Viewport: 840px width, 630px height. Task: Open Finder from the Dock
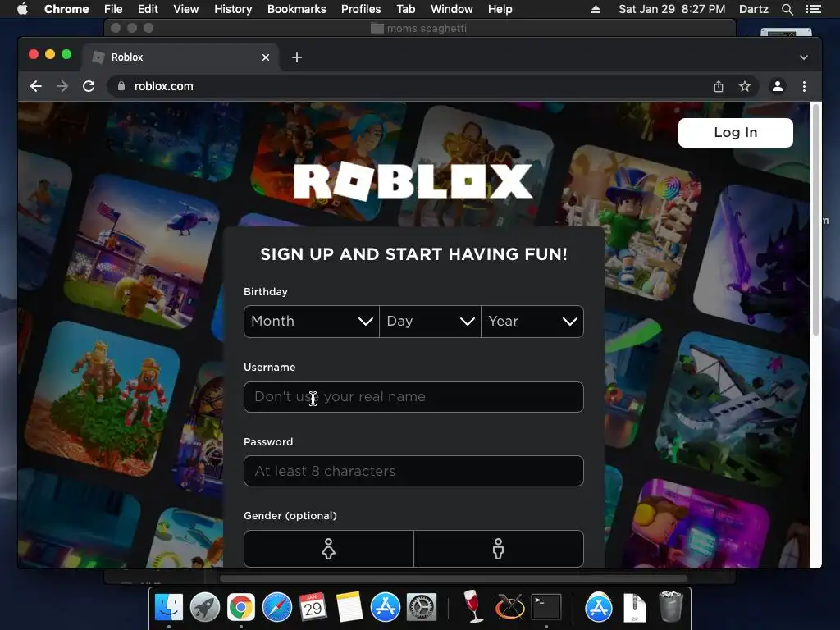169,607
